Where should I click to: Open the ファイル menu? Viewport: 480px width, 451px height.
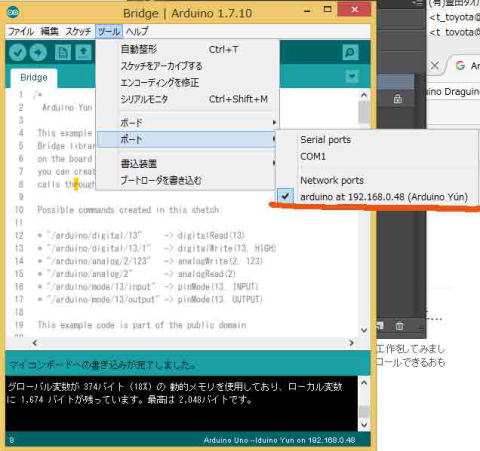[21, 32]
